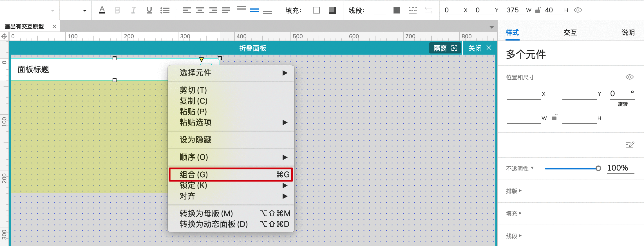
Task: Choose 设为隐藏 from context menu
Action: [x=231, y=140]
